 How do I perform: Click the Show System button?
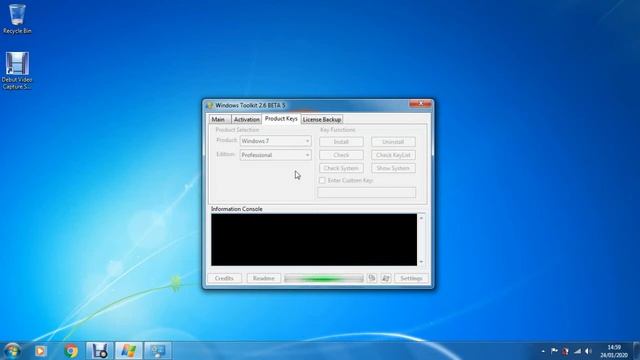(393, 168)
